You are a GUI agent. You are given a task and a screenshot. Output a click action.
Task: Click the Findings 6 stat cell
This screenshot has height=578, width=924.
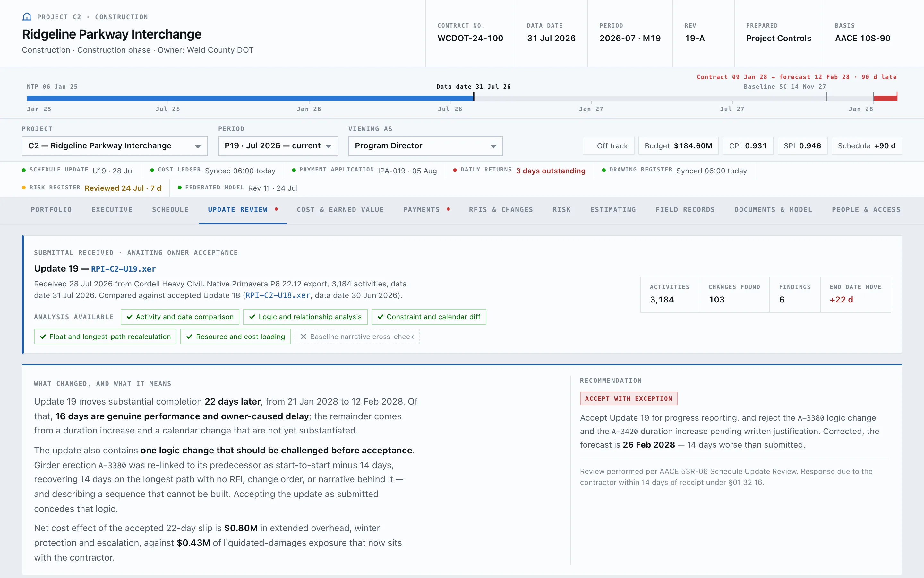795,295
